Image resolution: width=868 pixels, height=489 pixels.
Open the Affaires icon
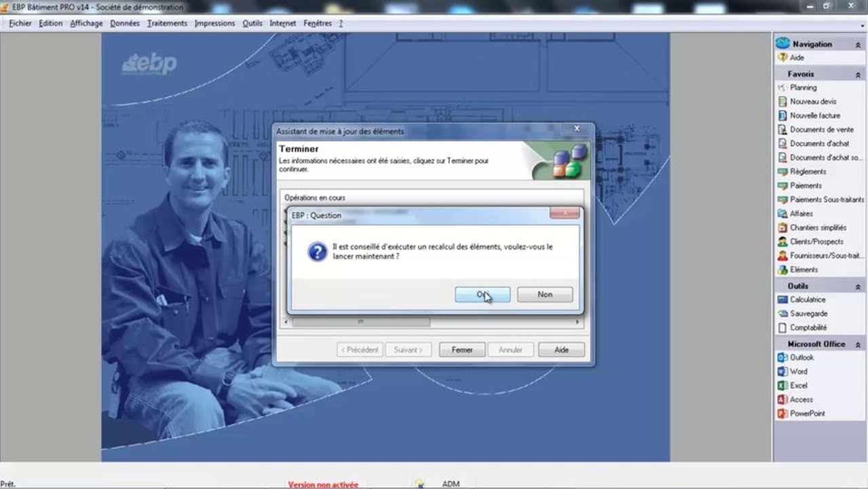click(x=782, y=214)
